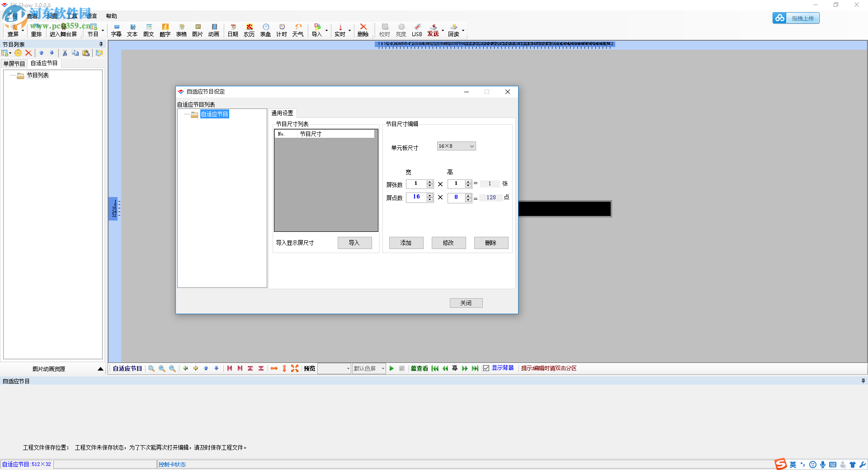Click the dialog 导入 button beside 导入显示屏尺寸
868x470 pixels.
tap(354, 243)
